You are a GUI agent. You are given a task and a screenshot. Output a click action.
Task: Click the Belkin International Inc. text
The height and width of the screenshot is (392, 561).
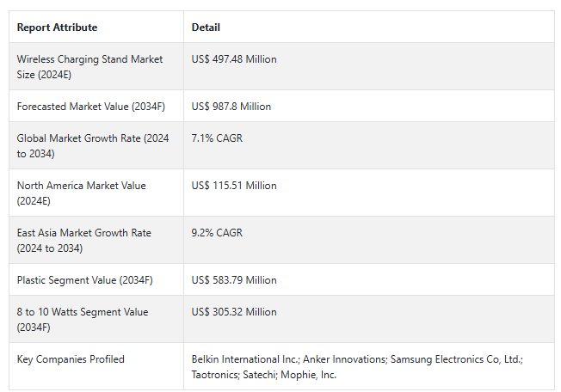(x=245, y=359)
